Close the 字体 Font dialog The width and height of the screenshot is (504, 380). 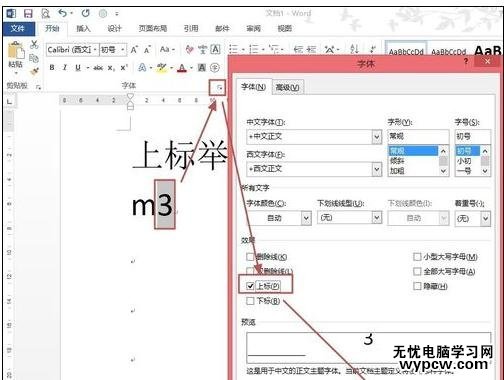[x=487, y=61]
